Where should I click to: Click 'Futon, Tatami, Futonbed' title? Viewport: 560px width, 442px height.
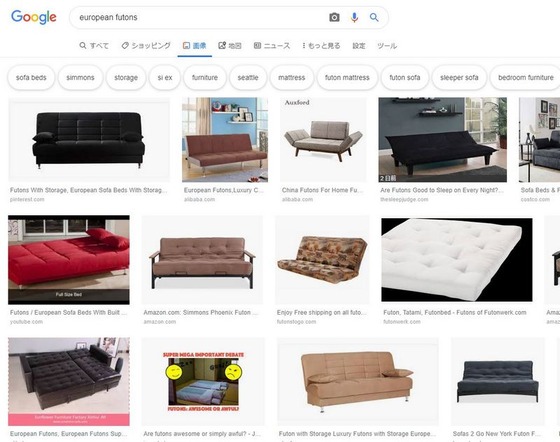tap(455, 312)
